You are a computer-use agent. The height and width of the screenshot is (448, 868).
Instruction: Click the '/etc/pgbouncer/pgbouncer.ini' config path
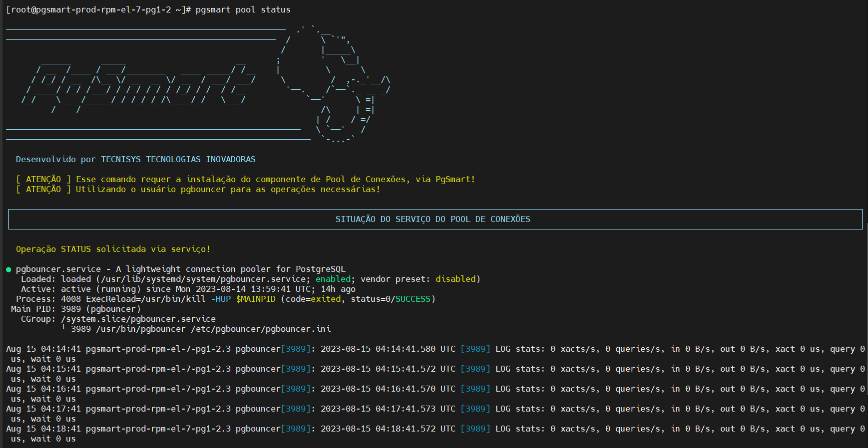261,329
